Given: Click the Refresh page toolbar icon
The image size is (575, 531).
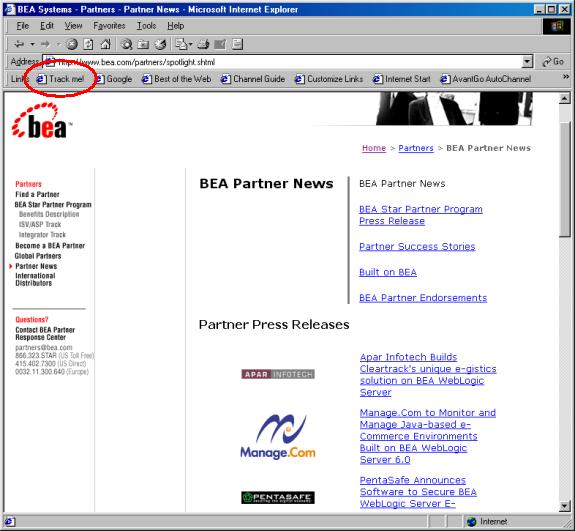Looking at the screenshot, I should (x=88, y=44).
